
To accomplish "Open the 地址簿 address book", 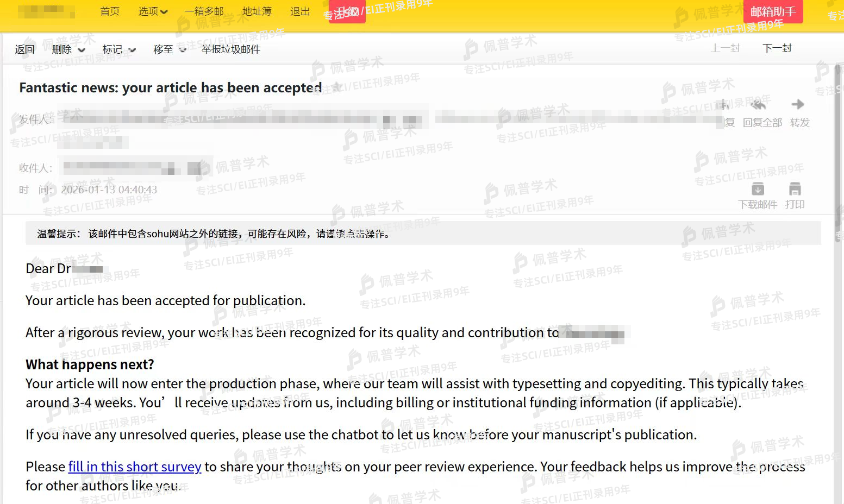I will tap(257, 11).
